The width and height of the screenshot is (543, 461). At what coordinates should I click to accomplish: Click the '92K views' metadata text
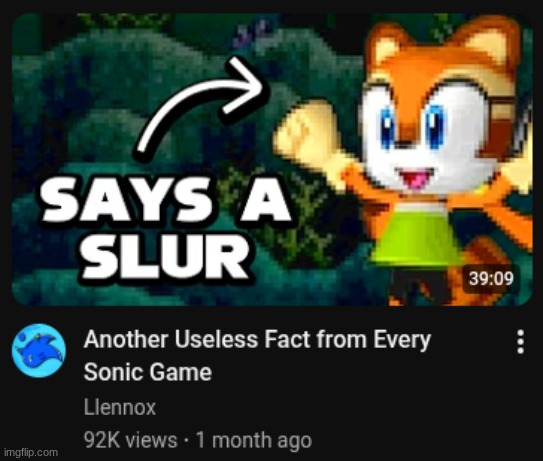pyautogui.click(x=130, y=440)
